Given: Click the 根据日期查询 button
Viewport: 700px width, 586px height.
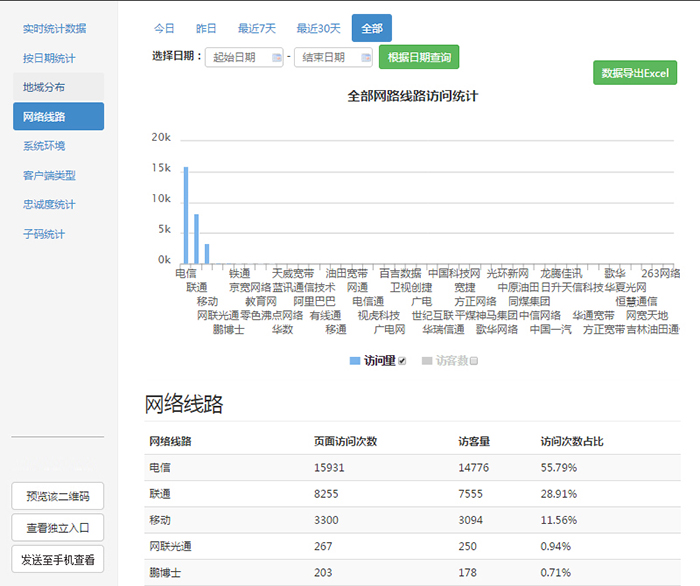Looking at the screenshot, I should [418, 57].
